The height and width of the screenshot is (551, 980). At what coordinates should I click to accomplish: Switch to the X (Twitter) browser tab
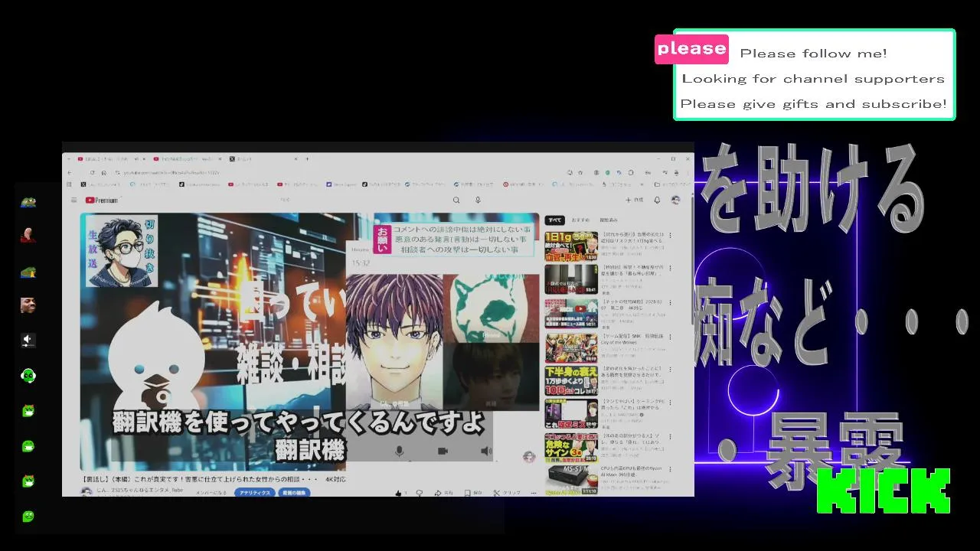coord(262,159)
